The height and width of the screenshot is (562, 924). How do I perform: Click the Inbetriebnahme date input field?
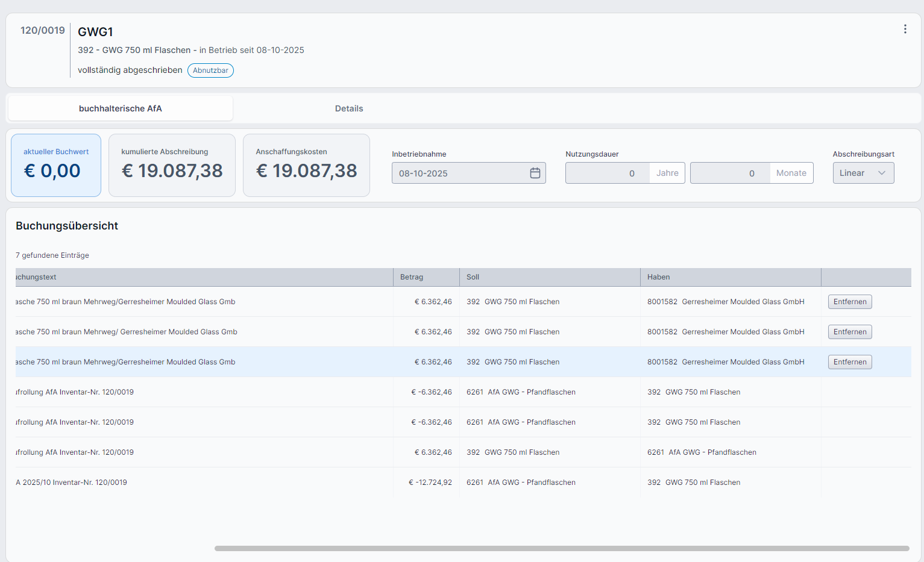[x=458, y=173]
